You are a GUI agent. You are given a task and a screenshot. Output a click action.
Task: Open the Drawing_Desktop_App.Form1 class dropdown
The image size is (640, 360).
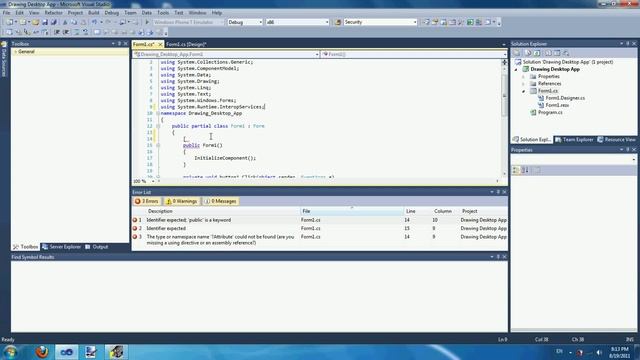(317, 54)
